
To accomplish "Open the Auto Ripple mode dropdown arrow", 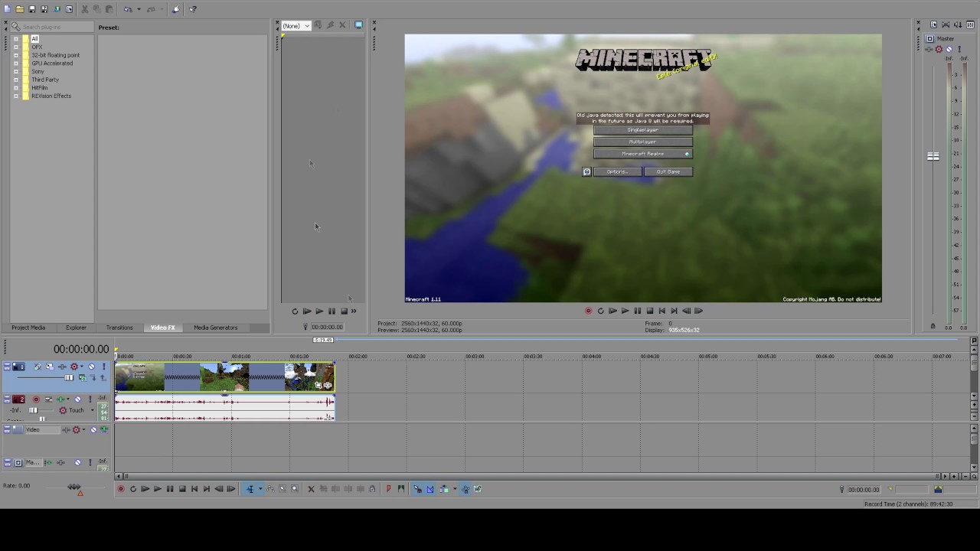I will coord(454,489).
